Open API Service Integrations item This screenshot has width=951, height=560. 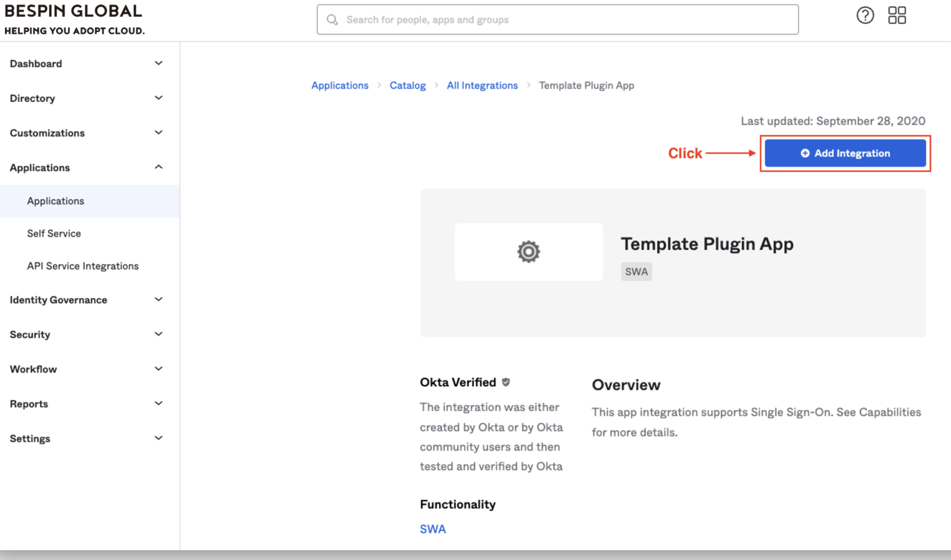click(x=83, y=266)
